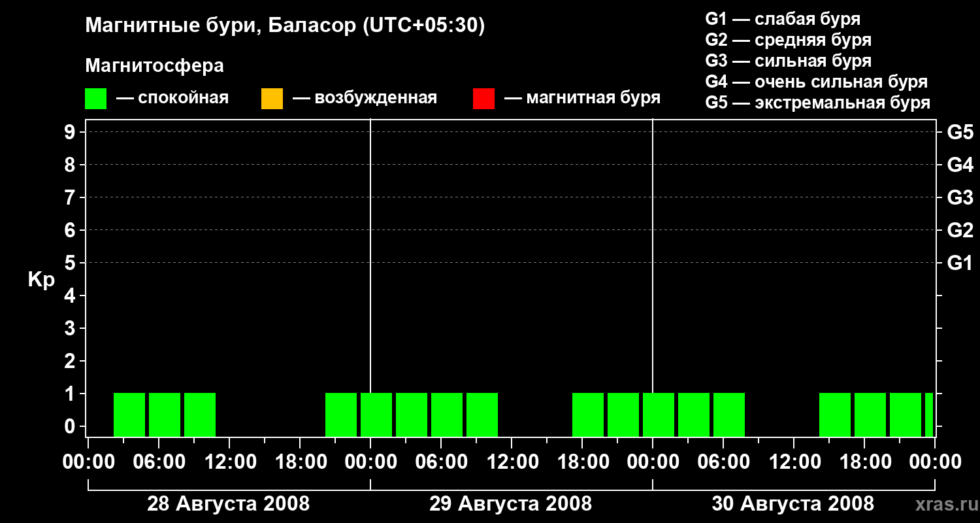
Task: Click the G1 — слабая буря legend entry
Action: pyautogui.click(x=783, y=19)
